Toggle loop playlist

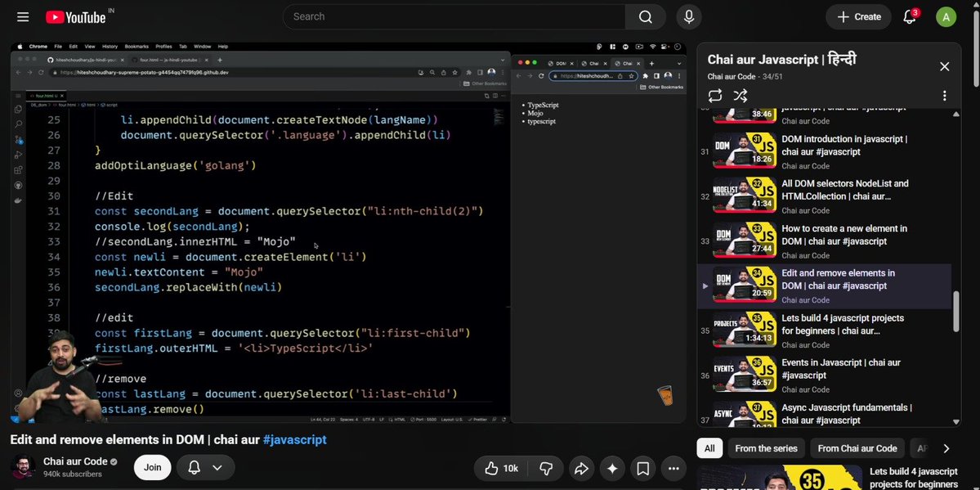[x=715, y=96]
